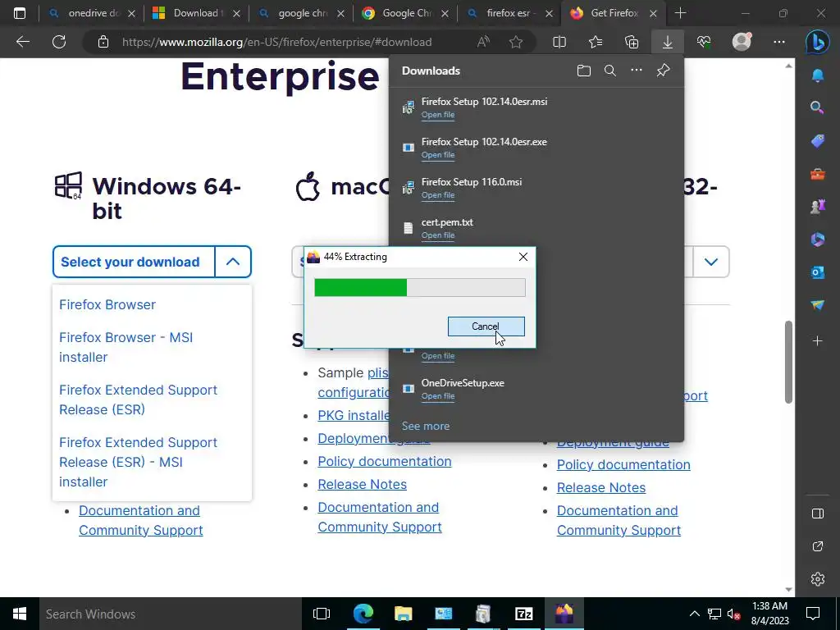Open the notifications bell in sidebar
This screenshot has height=630, width=840.
click(818, 75)
